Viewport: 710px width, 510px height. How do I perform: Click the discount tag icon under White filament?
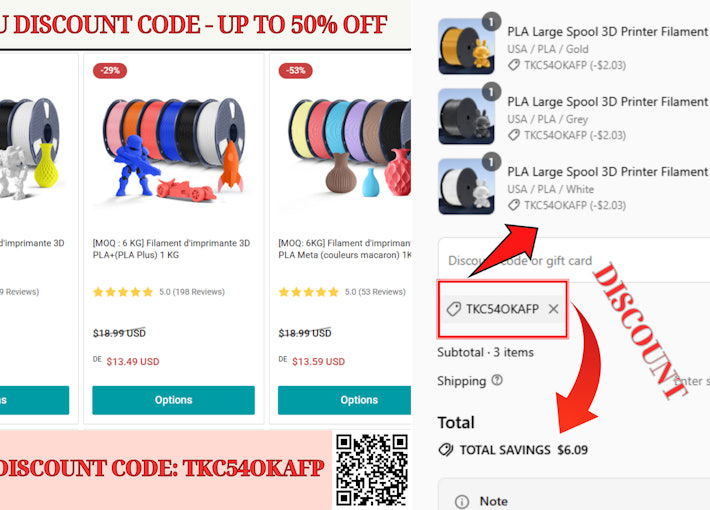(x=513, y=205)
